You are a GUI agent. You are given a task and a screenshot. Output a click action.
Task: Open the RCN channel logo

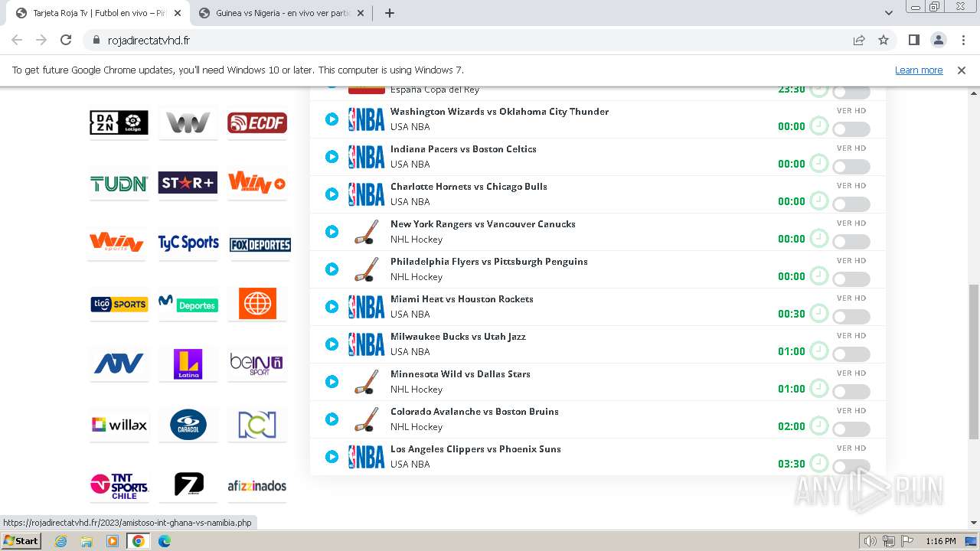[257, 425]
